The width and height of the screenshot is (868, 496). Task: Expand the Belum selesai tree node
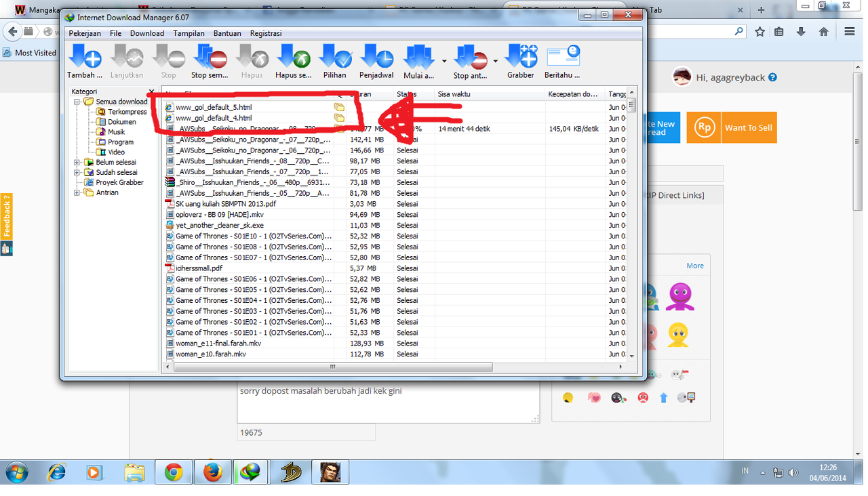point(77,163)
